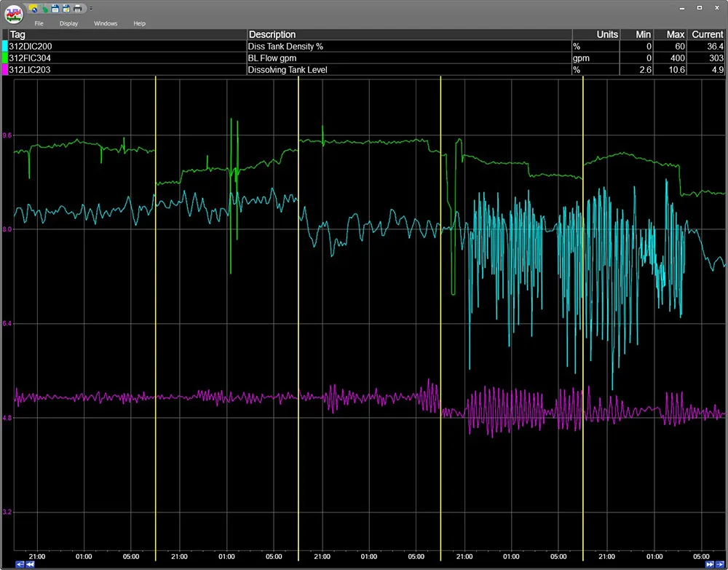Click the first floppy disk save icon
This screenshot has height=570, width=728.
tap(55, 8)
